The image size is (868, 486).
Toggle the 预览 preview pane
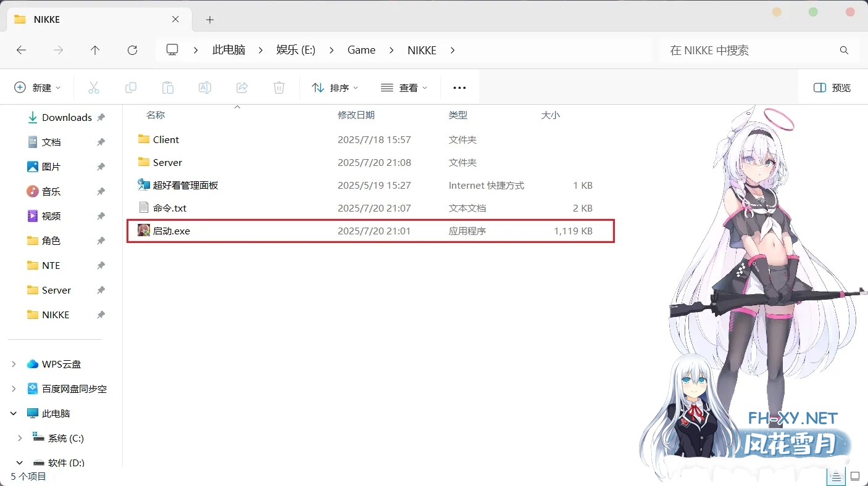(x=832, y=88)
